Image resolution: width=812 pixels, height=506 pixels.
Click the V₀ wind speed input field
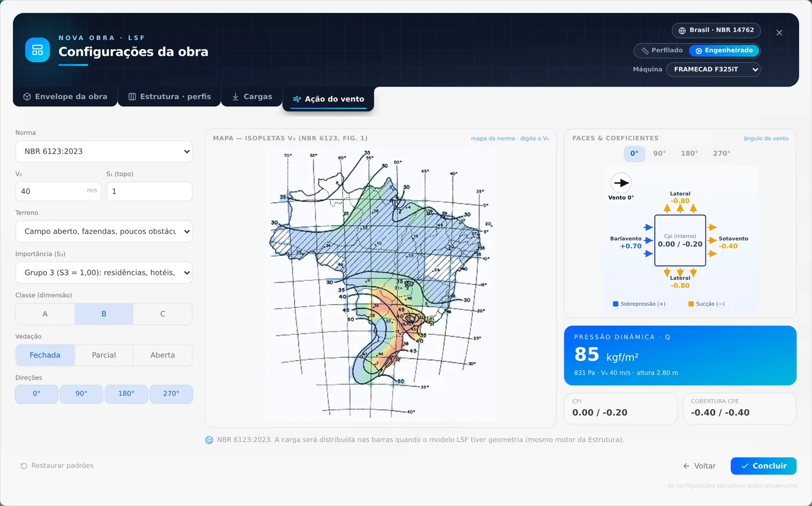pyautogui.click(x=59, y=191)
